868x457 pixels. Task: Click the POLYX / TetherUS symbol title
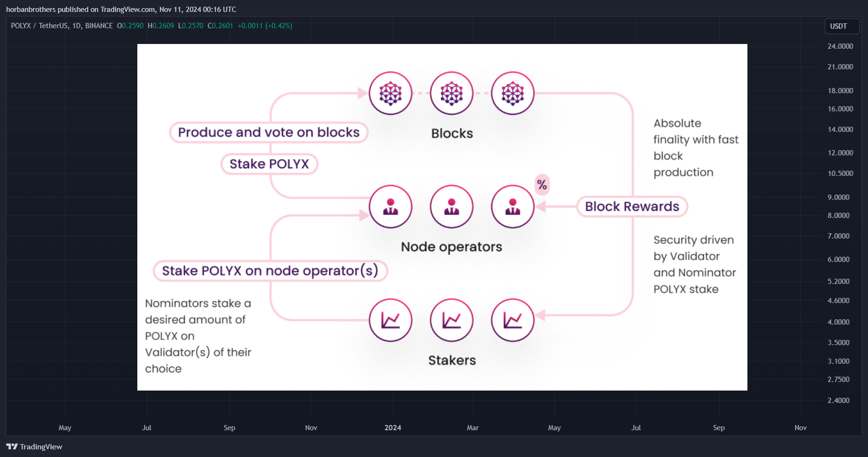(x=62, y=26)
